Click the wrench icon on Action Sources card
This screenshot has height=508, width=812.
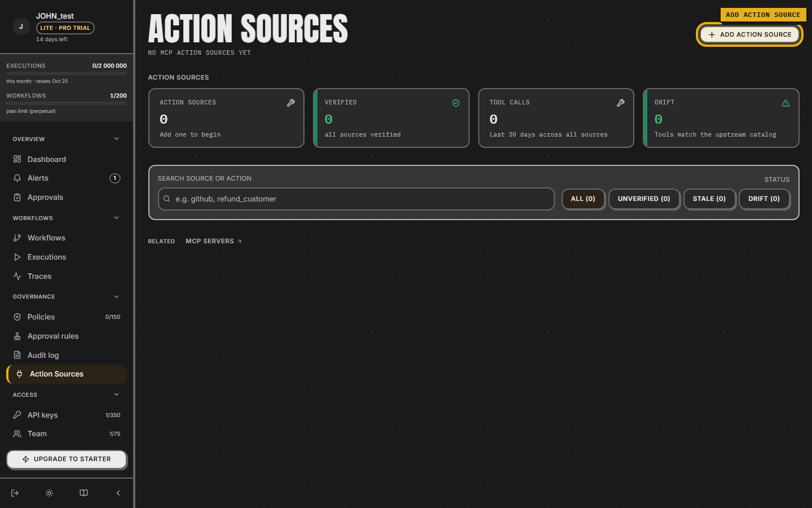point(291,103)
